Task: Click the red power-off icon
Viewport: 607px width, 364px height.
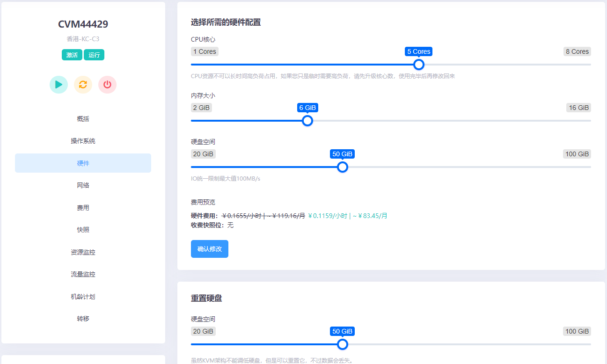Action: click(107, 84)
